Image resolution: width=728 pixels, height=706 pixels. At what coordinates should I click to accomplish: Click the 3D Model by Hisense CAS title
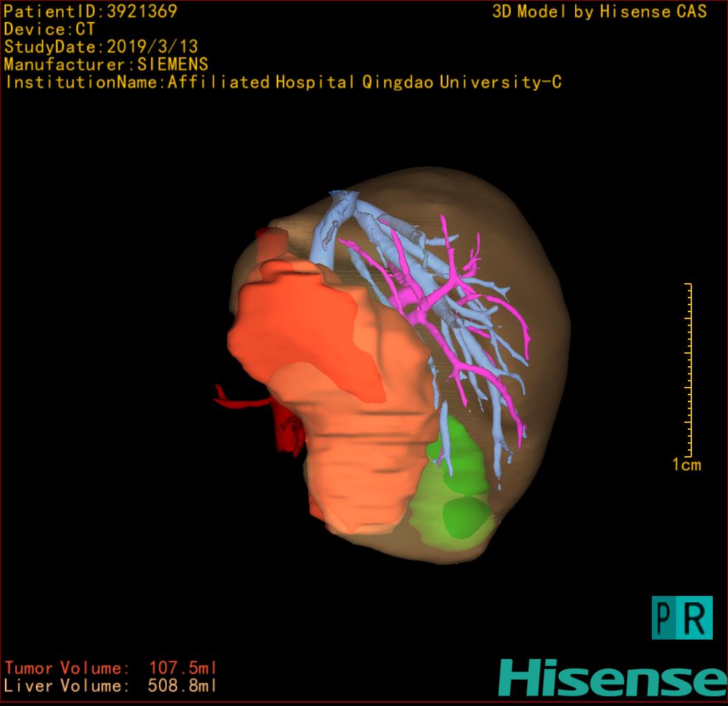[599, 12]
